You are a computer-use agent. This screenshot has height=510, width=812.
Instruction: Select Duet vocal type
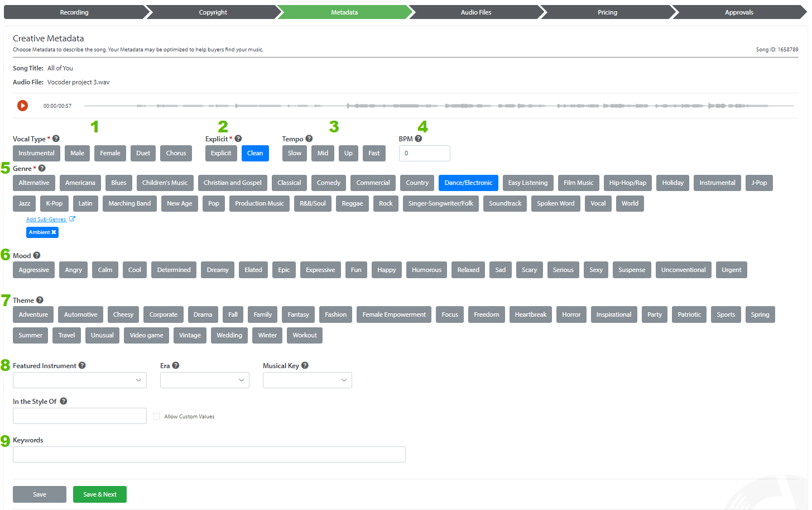(x=143, y=153)
